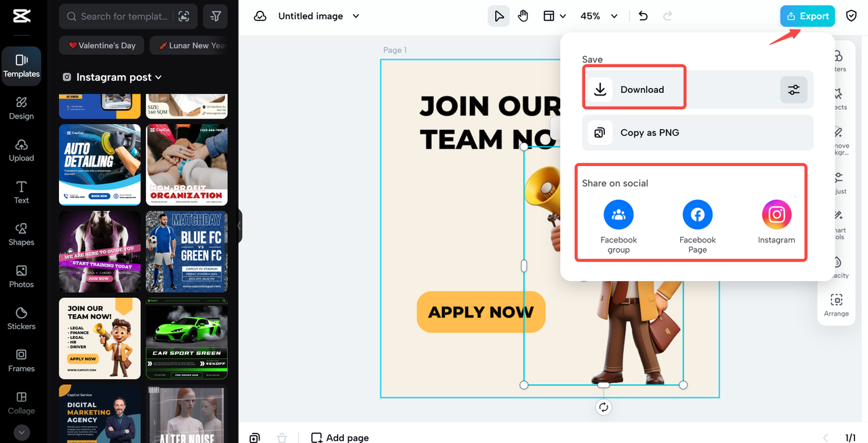This screenshot has width=868, height=443.
Task: Open the Stickers sidebar panel
Action: 21,318
